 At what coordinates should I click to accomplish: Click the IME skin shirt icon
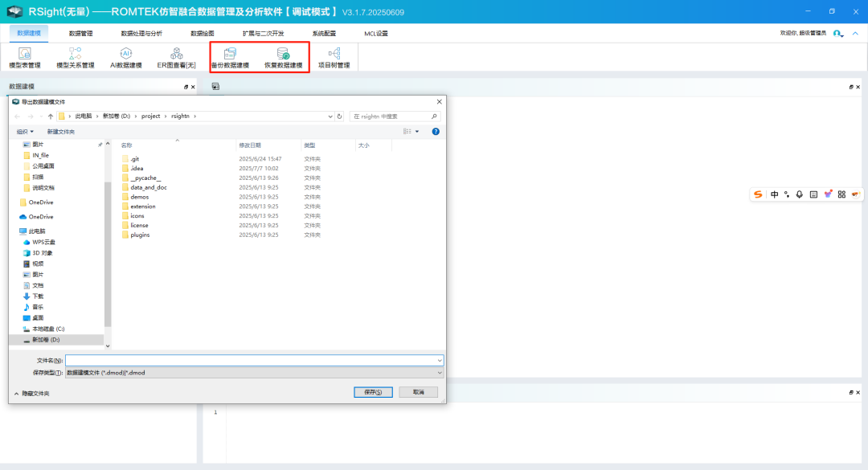pos(828,194)
